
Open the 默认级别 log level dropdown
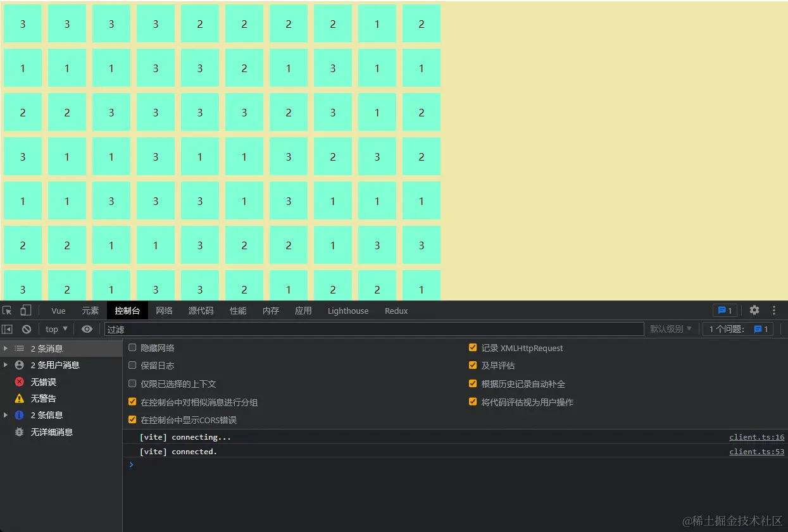pos(670,329)
